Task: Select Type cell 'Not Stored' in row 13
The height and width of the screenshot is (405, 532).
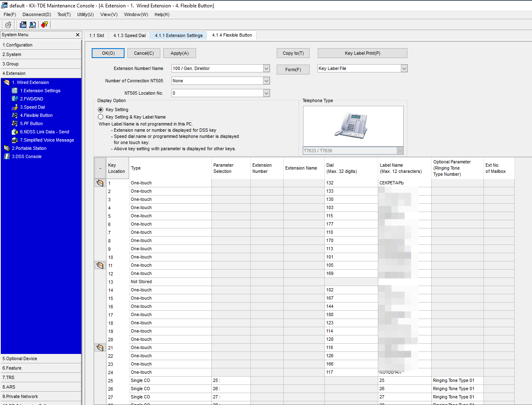Action: pos(170,282)
